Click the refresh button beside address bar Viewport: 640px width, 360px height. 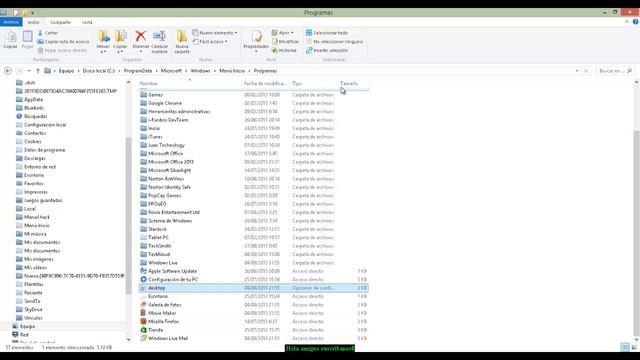click(586, 71)
